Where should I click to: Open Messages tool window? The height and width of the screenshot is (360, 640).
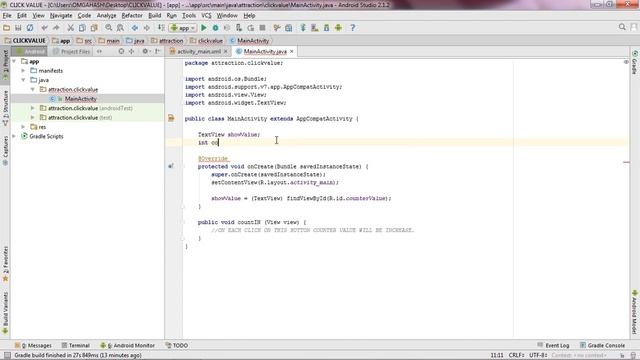(33, 345)
